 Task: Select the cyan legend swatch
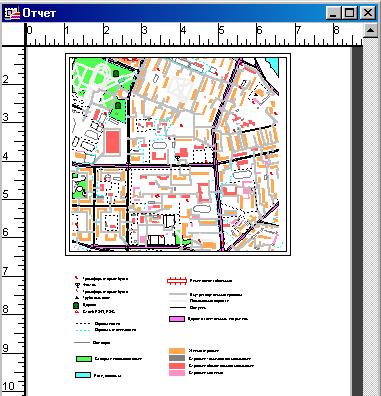tap(83, 375)
